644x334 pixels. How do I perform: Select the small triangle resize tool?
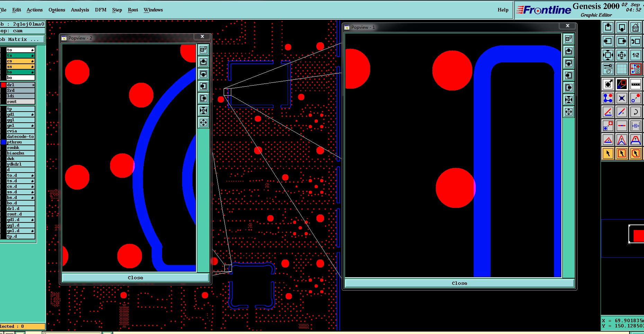[x=608, y=140]
